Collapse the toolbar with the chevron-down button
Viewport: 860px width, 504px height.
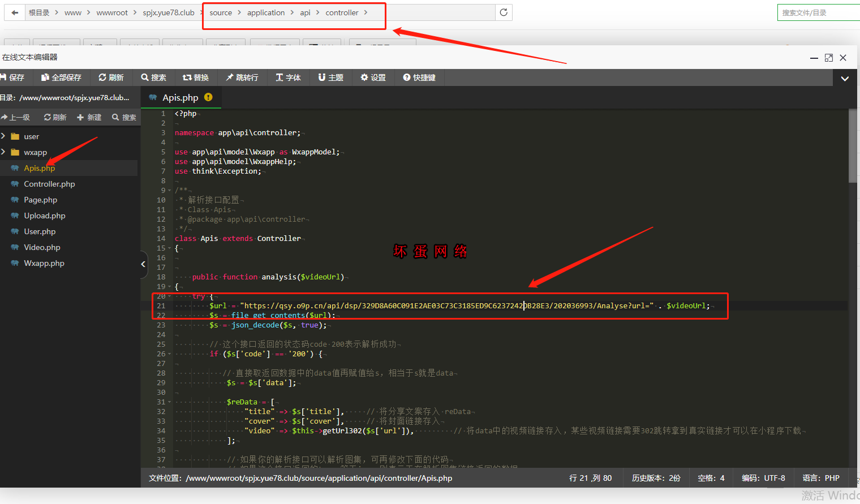[845, 78]
